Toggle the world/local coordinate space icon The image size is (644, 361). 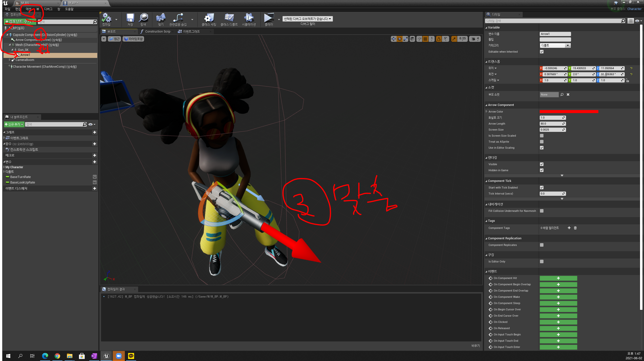pyautogui.click(x=412, y=39)
